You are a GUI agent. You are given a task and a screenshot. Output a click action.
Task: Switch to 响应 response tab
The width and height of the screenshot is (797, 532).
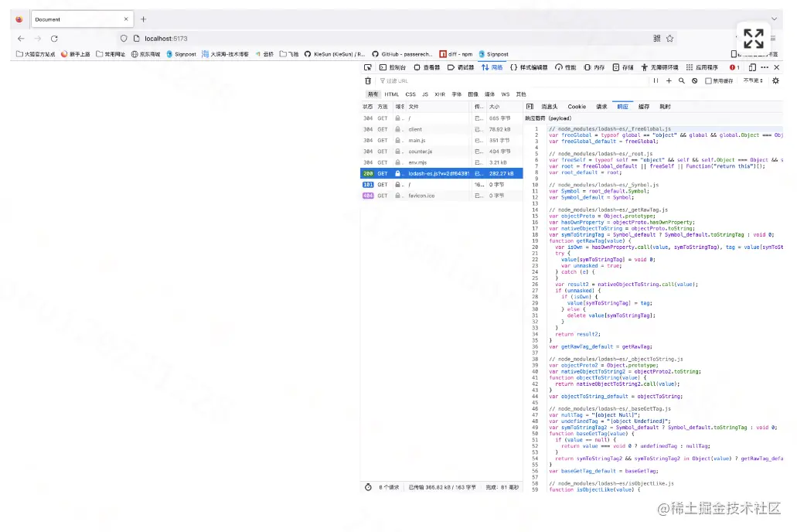(622, 107)
